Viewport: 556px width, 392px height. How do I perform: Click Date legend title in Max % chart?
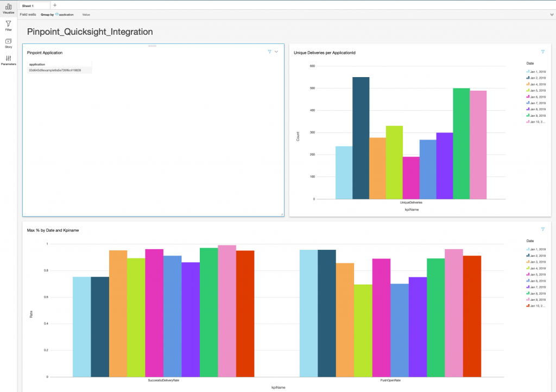[530, 241]
